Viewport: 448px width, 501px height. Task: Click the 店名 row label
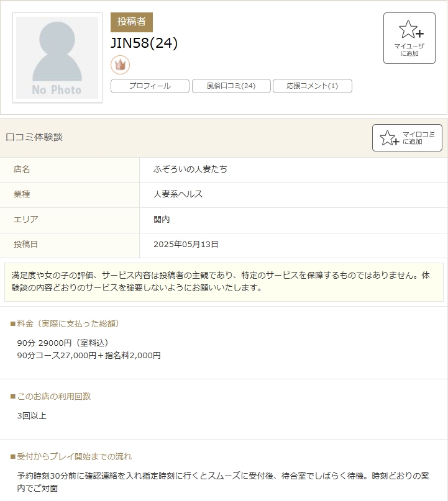tap(22, 169)
